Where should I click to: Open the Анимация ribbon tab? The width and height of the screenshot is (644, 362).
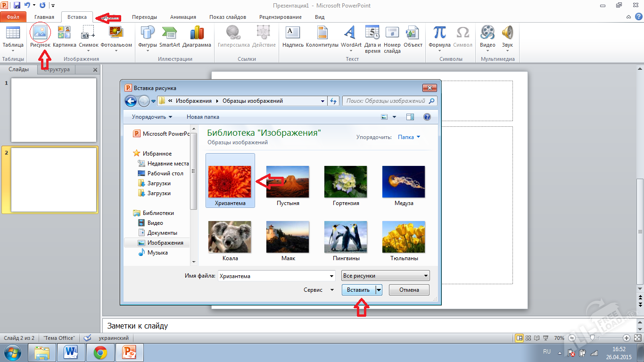tap(183, 17)
